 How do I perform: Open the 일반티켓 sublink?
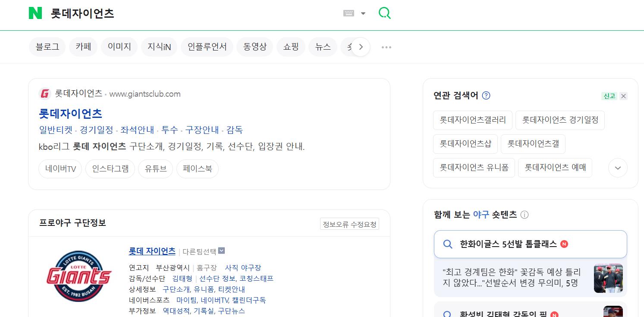point(56,130)
